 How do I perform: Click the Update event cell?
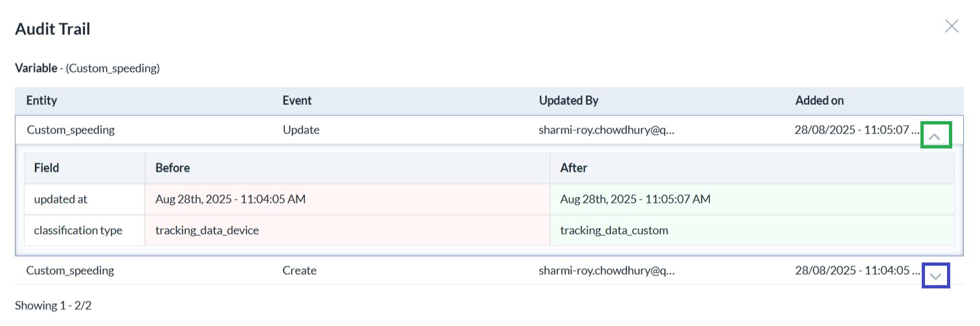pyautogui.click(x=301, y=130)
